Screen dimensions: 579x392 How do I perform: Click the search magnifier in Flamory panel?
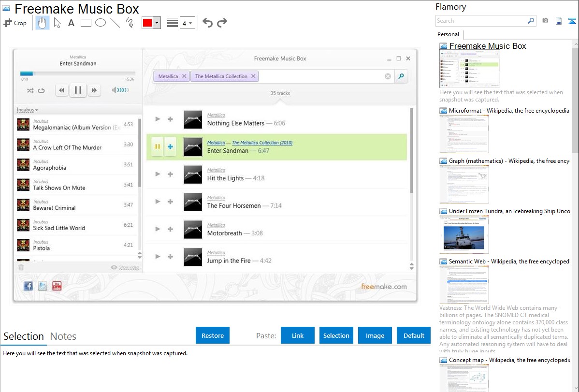pos(531,21)
